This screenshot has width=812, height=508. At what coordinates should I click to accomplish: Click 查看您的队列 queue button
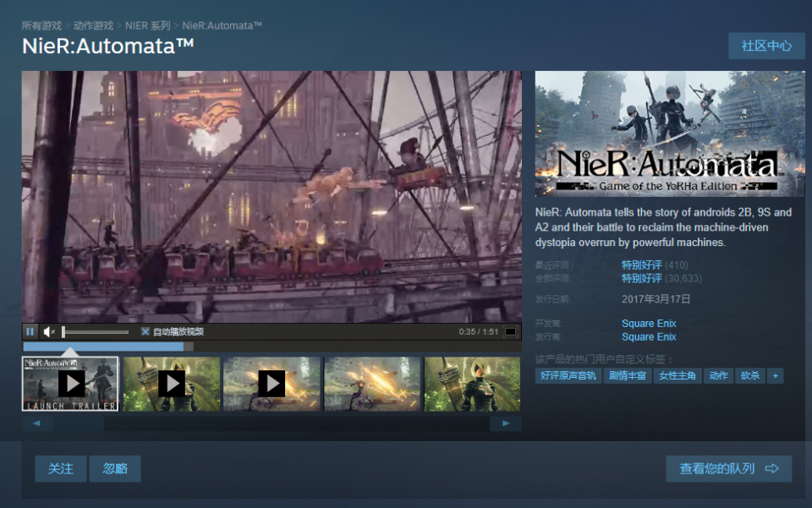click(728, 468)
